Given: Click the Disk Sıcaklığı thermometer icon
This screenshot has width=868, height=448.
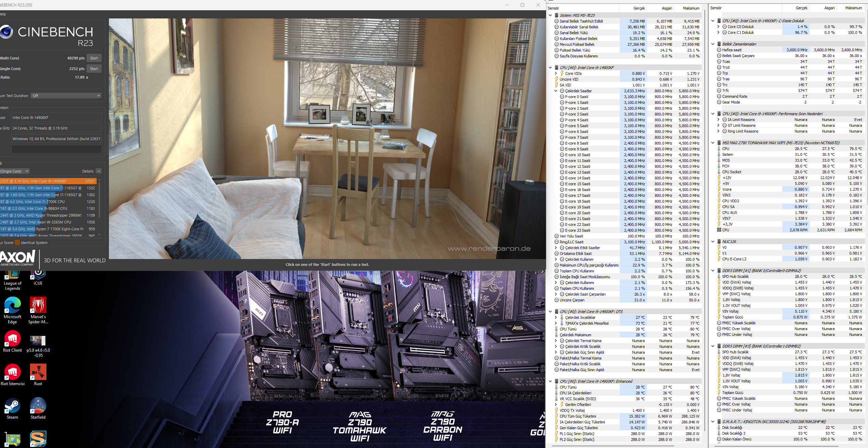Looking at the screenshot, I should pyautogui.click(x=719, y=427).
